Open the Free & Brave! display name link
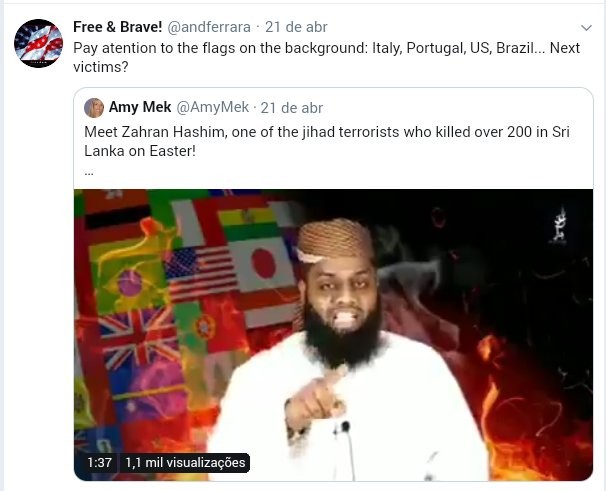This screenshot has width=606, height=491. 117,27
